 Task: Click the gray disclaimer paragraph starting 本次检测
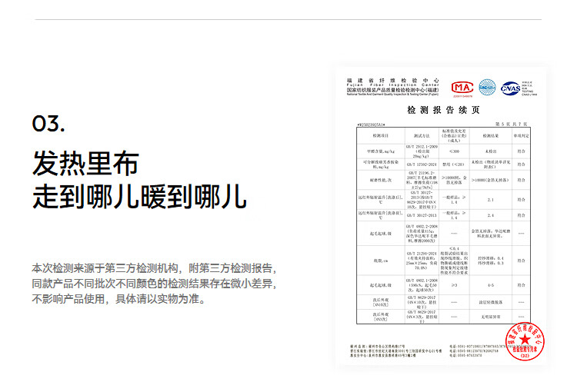(153, 284)
